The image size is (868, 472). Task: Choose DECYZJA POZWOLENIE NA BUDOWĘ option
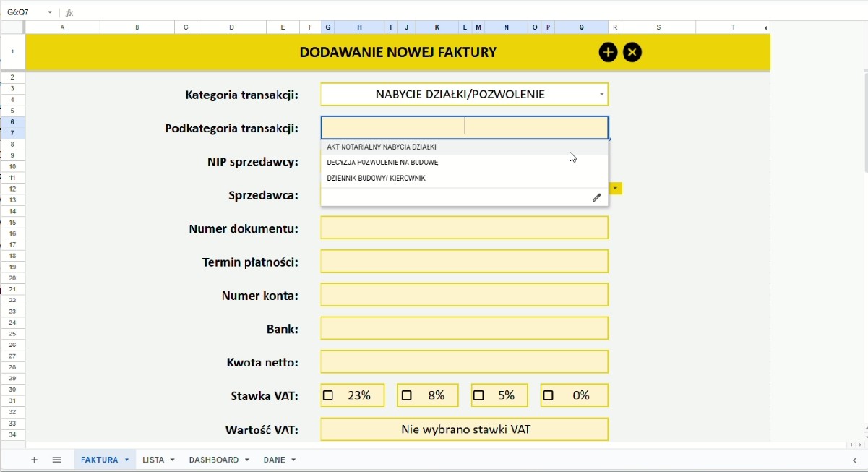[x=465, y=163]
